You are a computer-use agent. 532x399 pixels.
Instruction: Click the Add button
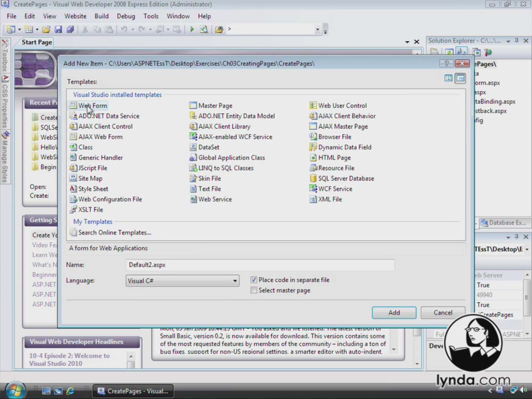pos(394,313)
